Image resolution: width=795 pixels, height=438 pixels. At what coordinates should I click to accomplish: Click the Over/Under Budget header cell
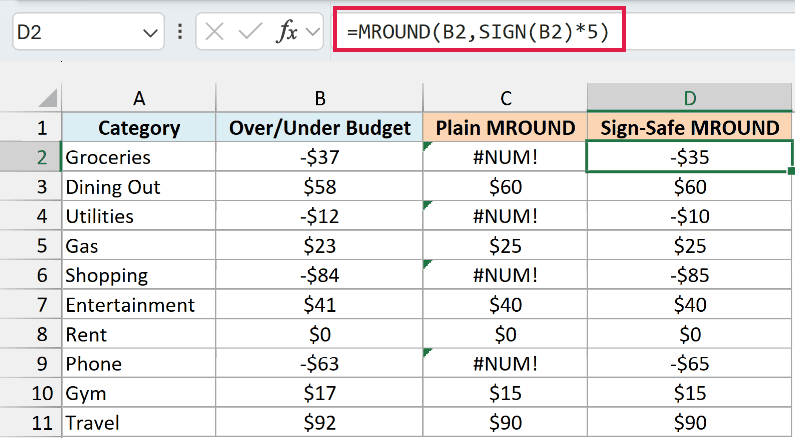(319, 128)
